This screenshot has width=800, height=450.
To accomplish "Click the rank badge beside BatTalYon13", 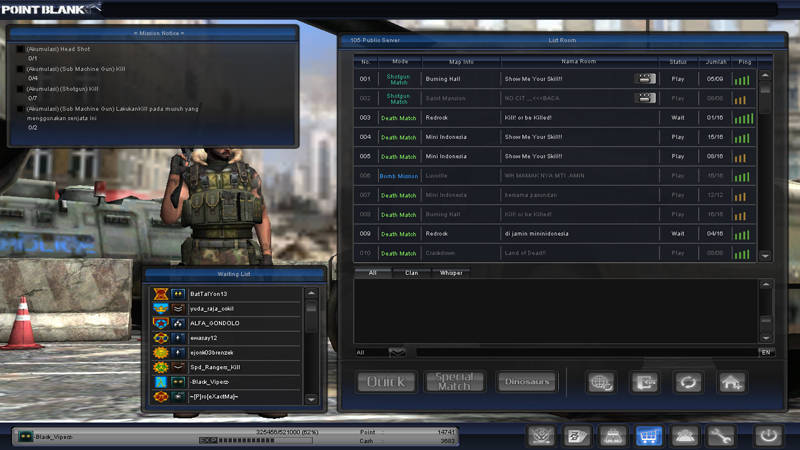I will click(x=161, y=294).
